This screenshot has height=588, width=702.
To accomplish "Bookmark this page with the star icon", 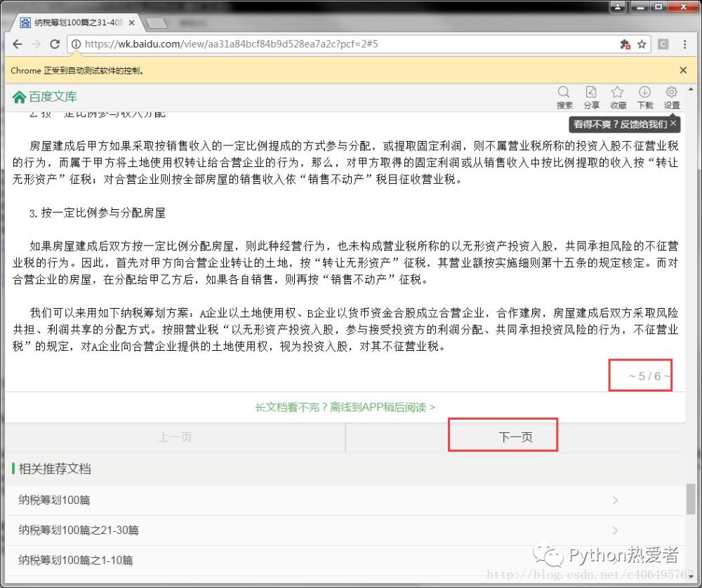I will 642,44.
